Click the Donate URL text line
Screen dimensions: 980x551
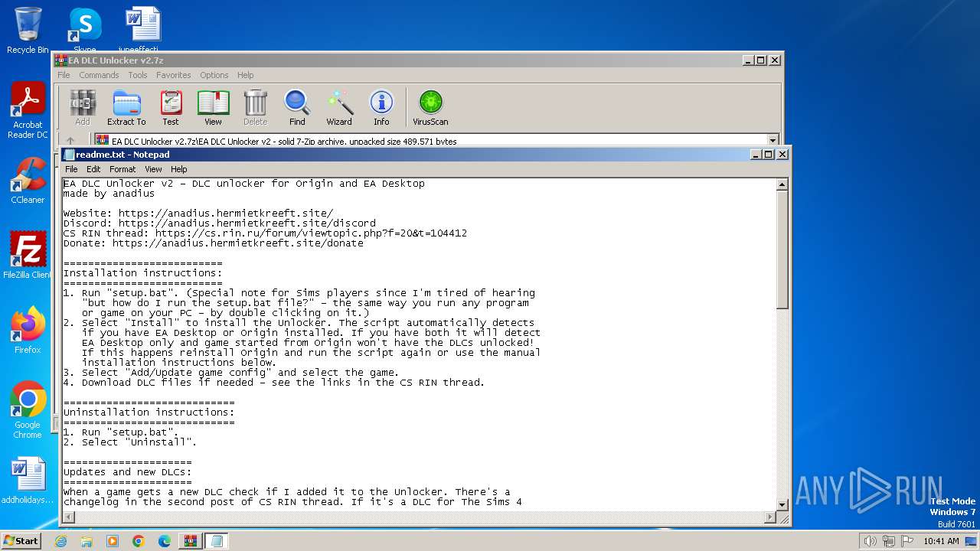click(214, 243)
